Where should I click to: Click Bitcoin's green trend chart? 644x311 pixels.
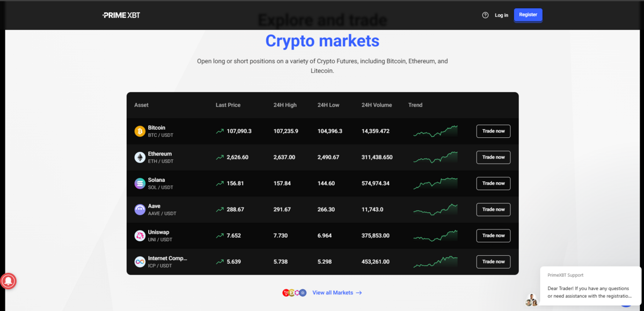(435, 131)
